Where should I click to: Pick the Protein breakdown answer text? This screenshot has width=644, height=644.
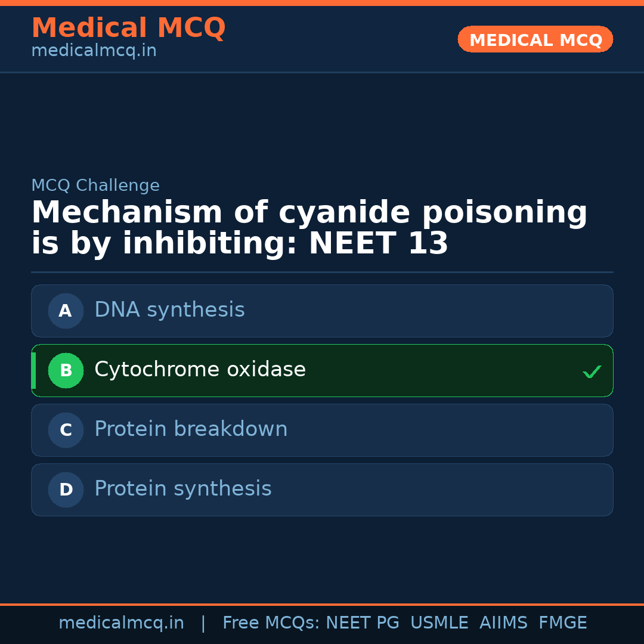tap(191, 429)
